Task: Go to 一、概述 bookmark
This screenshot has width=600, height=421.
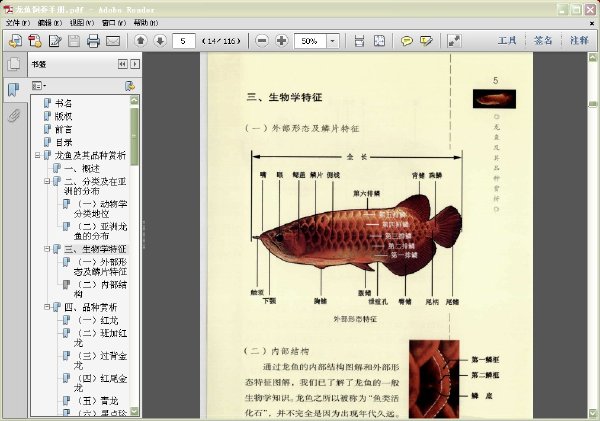Action: 82,168
